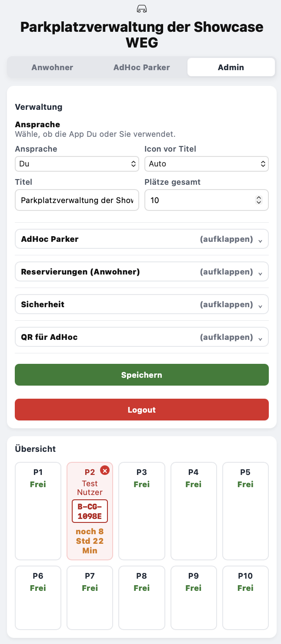The width and height of the screenshot is (281, 644).
Task: Click the up arrow of Plätze gesamt stepper
Action: [x=259, y=197]
